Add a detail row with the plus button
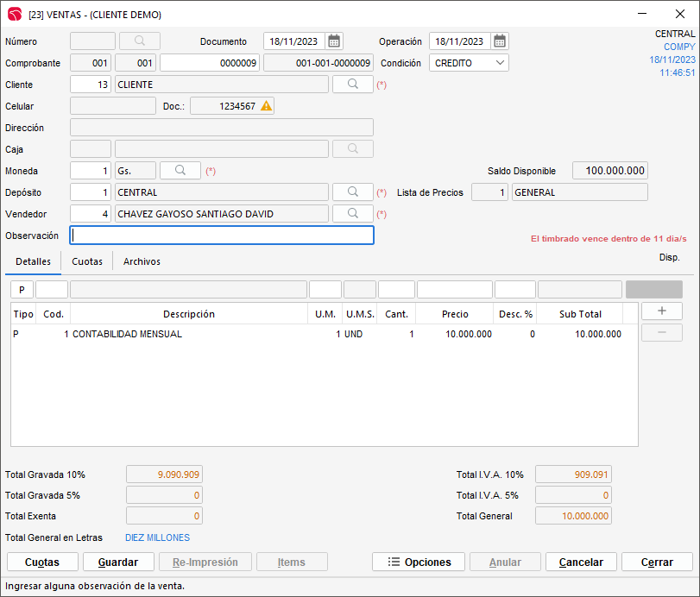Viewport: 700px width, 597px height. tap(661, 311)
